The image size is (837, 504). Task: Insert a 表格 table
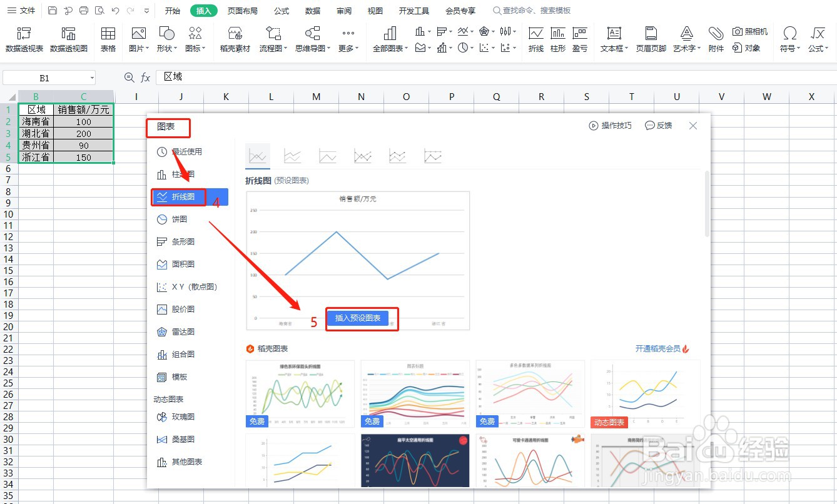(x=108, y=39)
